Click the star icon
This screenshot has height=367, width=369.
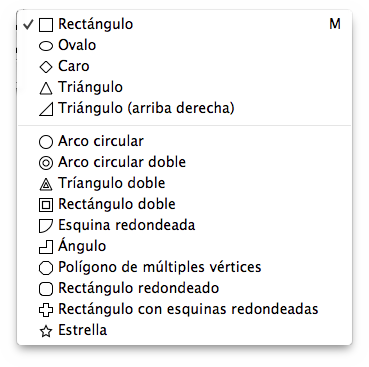pos(46,331)
